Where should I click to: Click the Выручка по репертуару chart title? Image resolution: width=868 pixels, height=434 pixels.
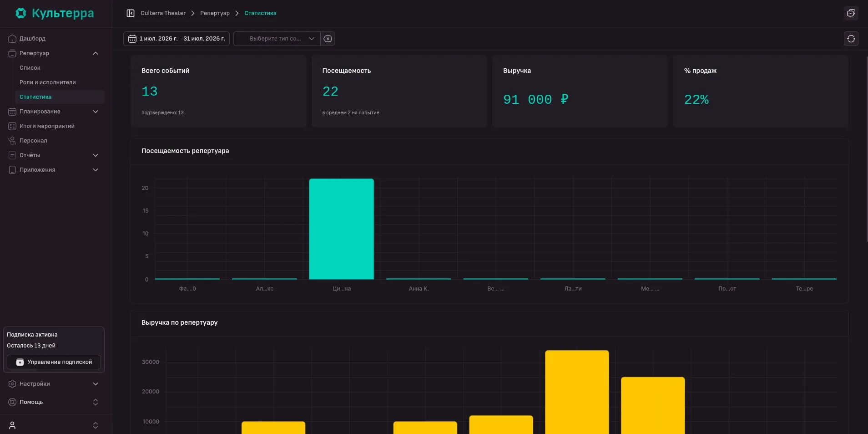180,322
